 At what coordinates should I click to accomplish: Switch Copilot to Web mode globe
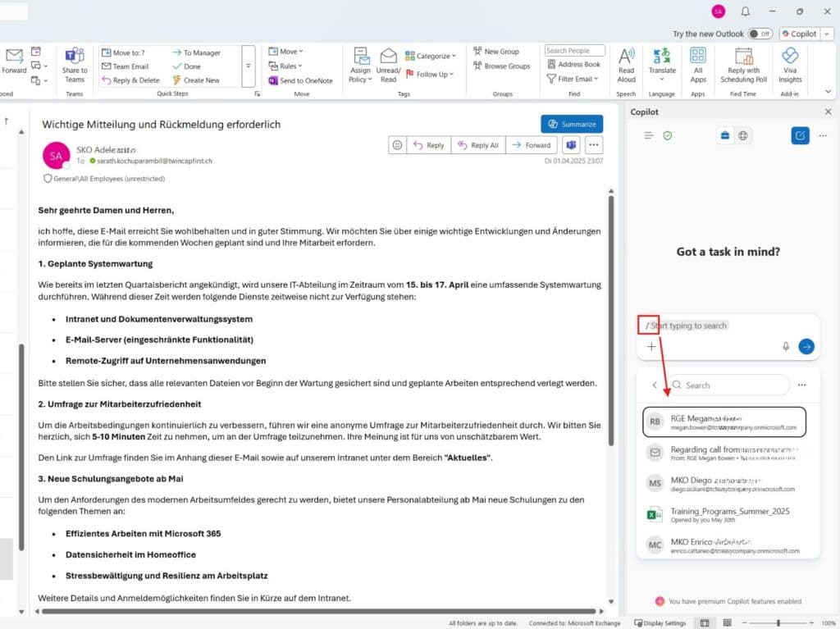pyautogui.click(x=743, y=135)
